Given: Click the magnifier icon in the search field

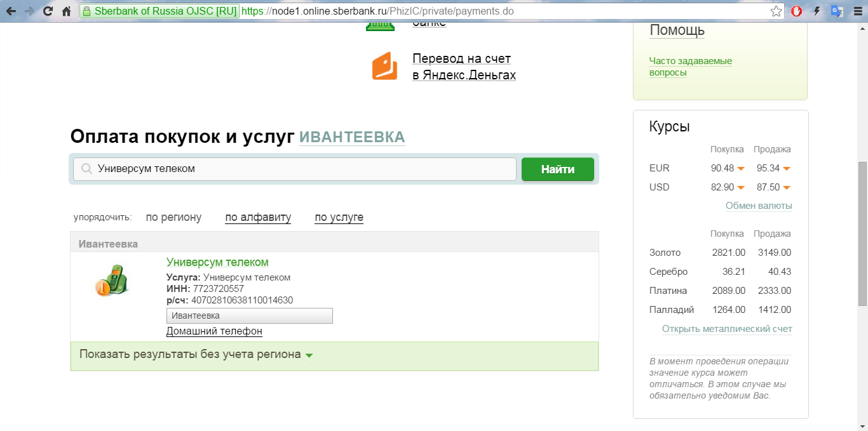Looking at the screenshot, I should point(86,169).
